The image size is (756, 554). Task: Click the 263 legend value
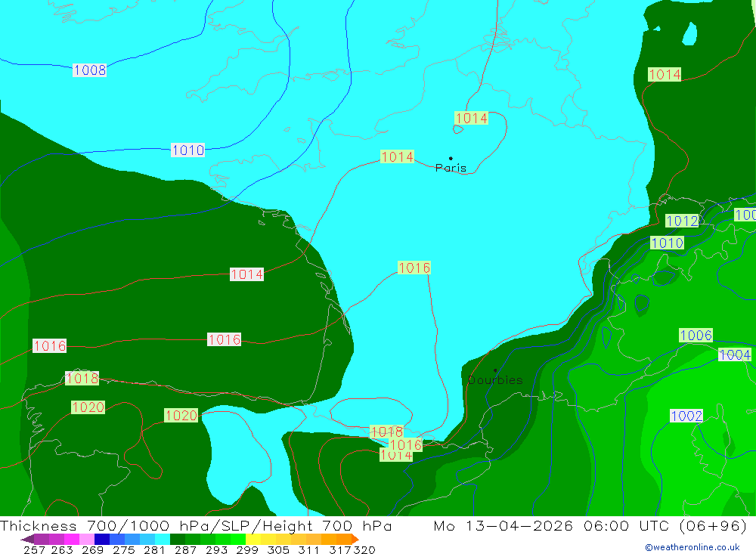pos(62,549)
